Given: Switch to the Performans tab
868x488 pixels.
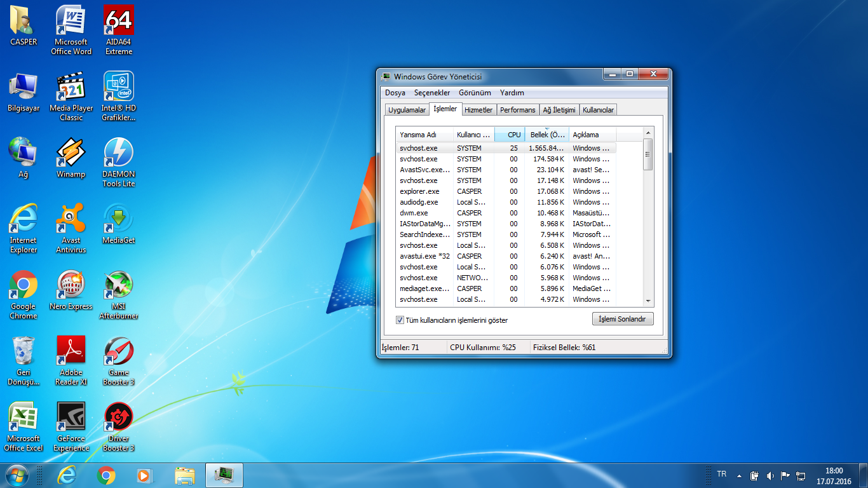Looking at the screenshot, I should [517, 110].
